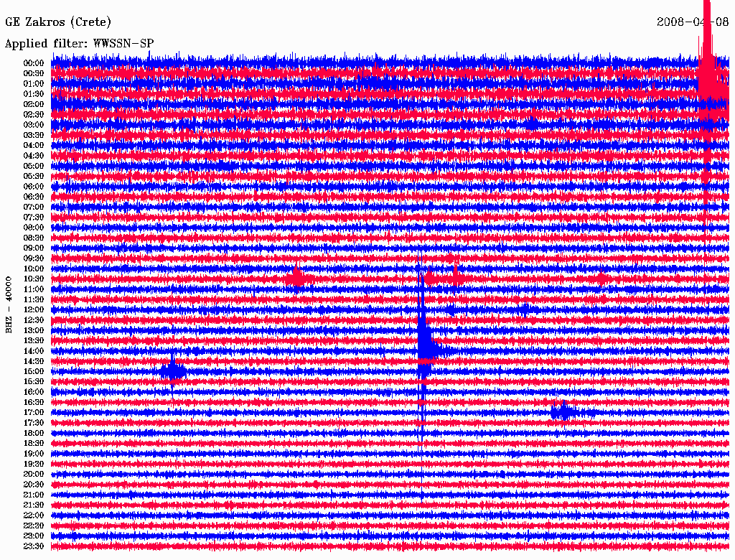Click the 13:00 time label

click(x=34, y=330)
